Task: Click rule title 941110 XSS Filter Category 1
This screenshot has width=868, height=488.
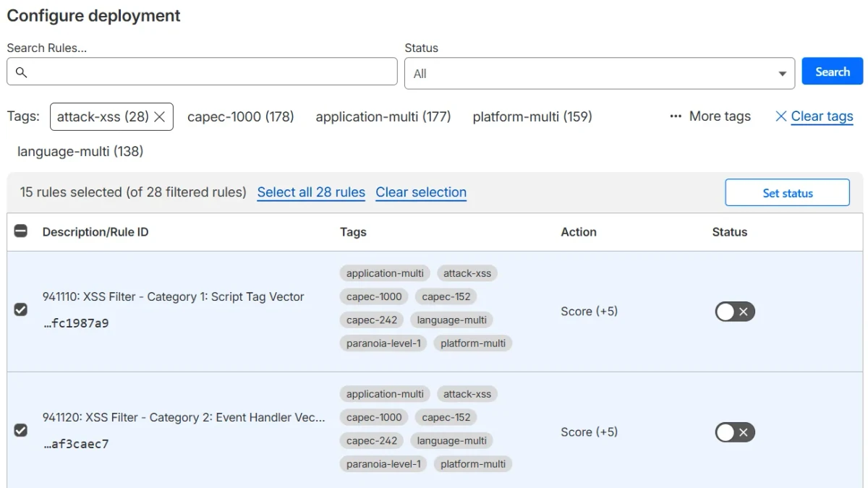Action: pyautogui.click(x=174, y=296)
